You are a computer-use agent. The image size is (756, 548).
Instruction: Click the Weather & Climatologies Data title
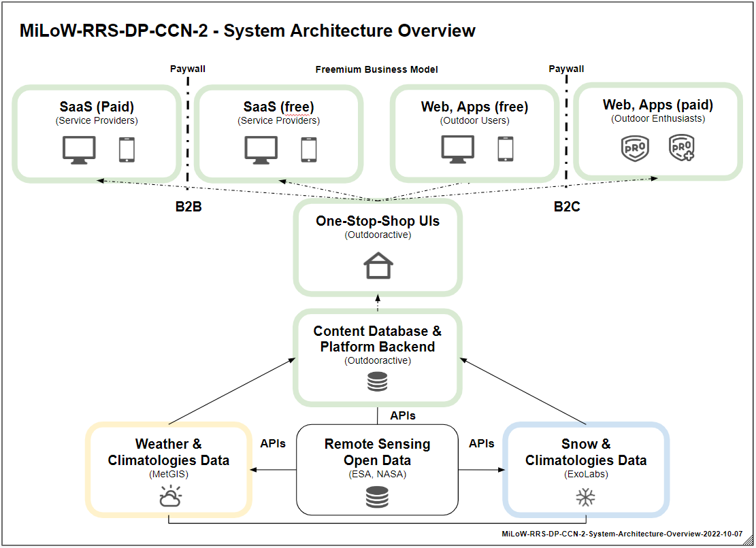pos(169,451)
